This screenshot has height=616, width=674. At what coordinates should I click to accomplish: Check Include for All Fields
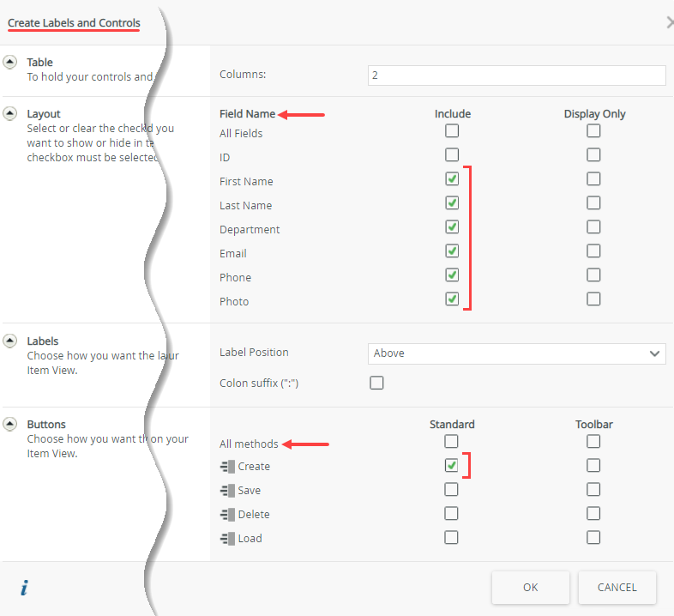click(x=452, y=131)
